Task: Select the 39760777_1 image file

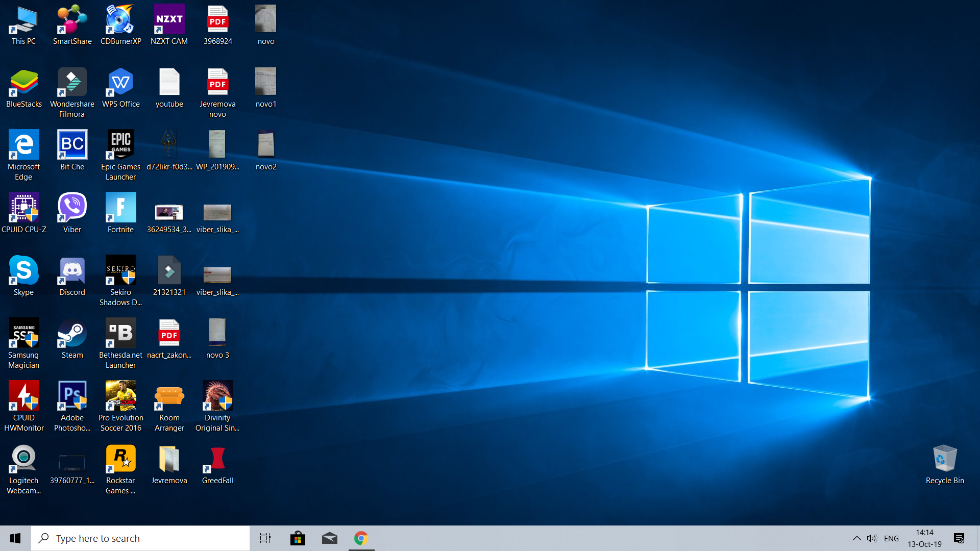Action: [72, 470]
